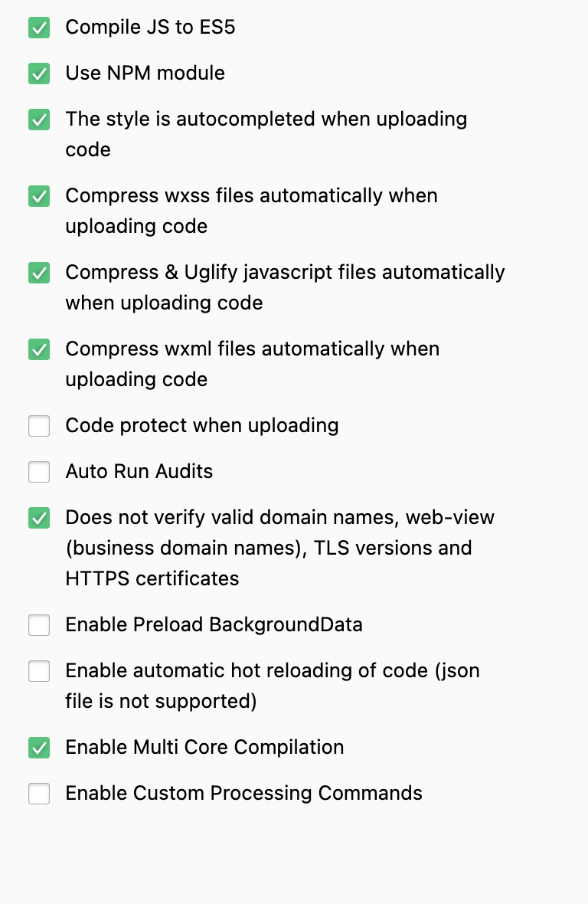This screenshot has height=904, width=588.
Task: Enable Preload BackgroundData checkbox
Action: point(39,625)
